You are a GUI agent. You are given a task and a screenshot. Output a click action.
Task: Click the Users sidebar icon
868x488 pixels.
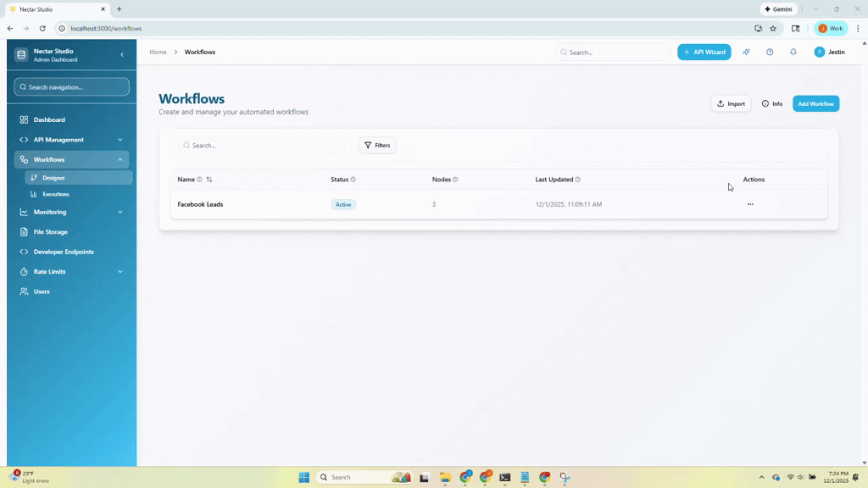click(x=24, y=291)
